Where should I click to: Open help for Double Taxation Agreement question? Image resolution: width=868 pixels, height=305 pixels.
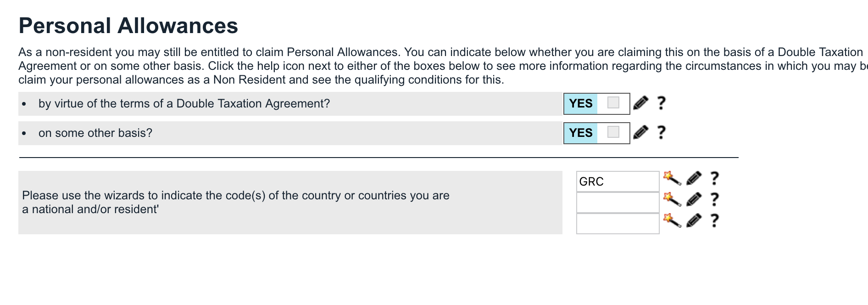(661, 103)
